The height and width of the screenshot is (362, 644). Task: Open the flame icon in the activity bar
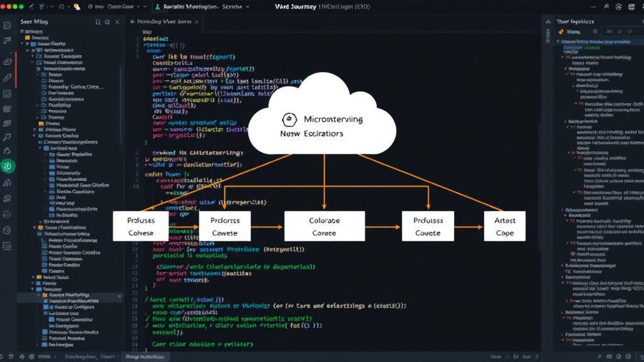pyautogui.click(x=7, y=151)
